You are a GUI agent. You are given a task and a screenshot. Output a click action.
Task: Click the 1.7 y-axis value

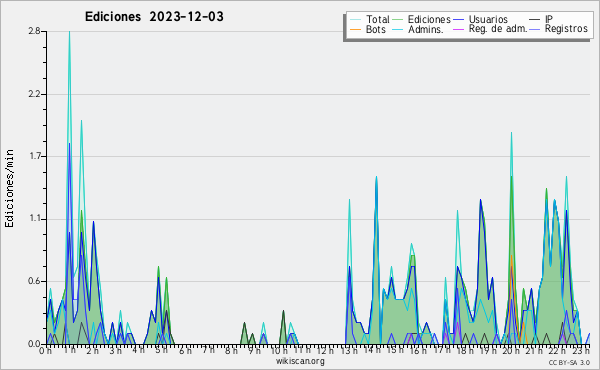point(34,156)
